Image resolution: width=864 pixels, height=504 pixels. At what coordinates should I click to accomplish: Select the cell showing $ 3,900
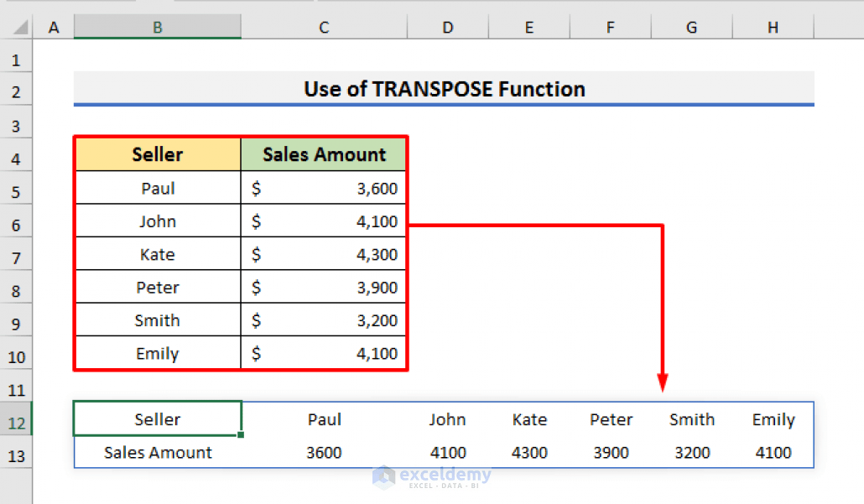pos(324,286)
